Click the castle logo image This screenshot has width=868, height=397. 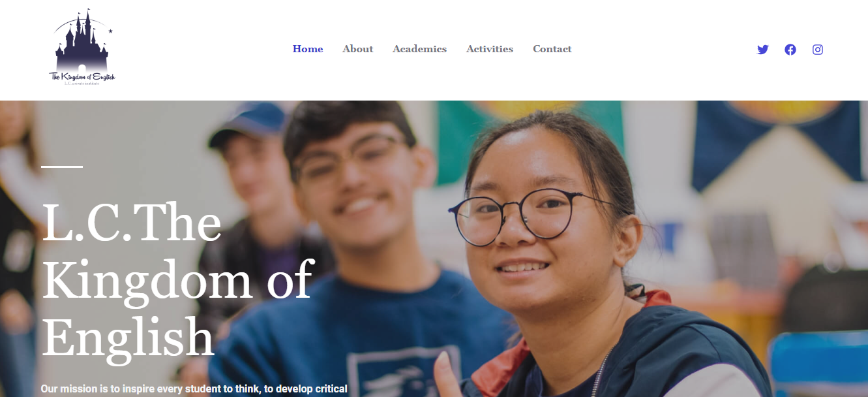(82, 50)
